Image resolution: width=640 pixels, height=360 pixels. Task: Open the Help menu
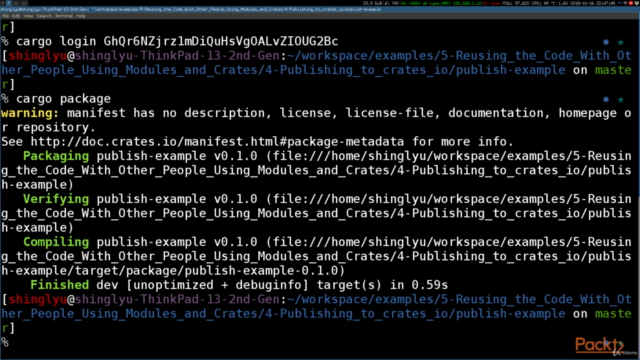click(x=81, y=16)
